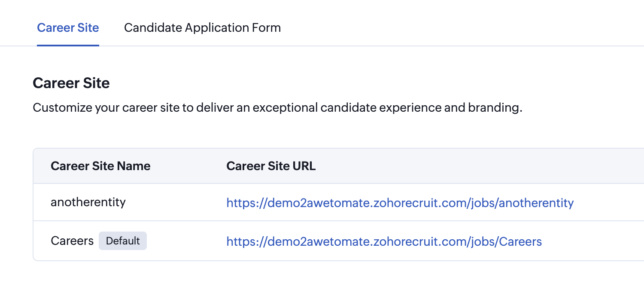Screen dimensions: 644x299
Task: Click header row space right of Career Site URL
Action: pos(472,166)
